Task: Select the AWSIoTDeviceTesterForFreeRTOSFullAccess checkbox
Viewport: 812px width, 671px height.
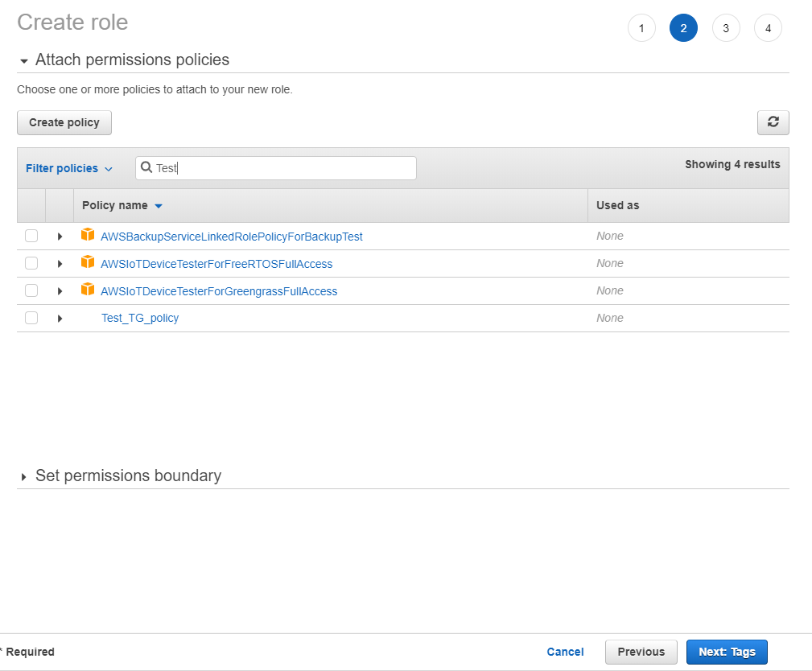Action: click(x=31, y=264)
